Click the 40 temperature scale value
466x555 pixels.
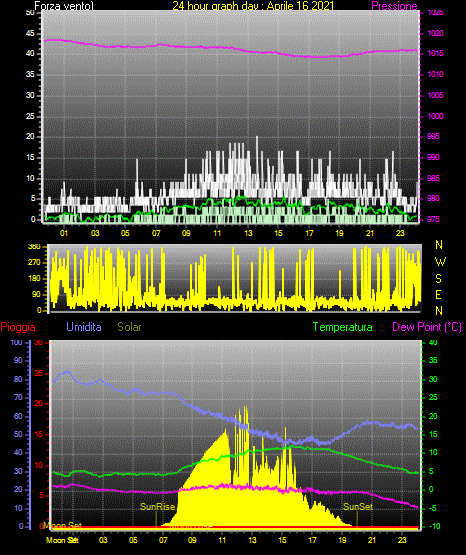click(x=433, y=342)
